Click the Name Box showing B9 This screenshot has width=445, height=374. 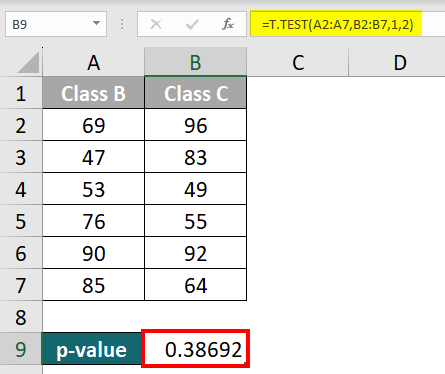56,24
